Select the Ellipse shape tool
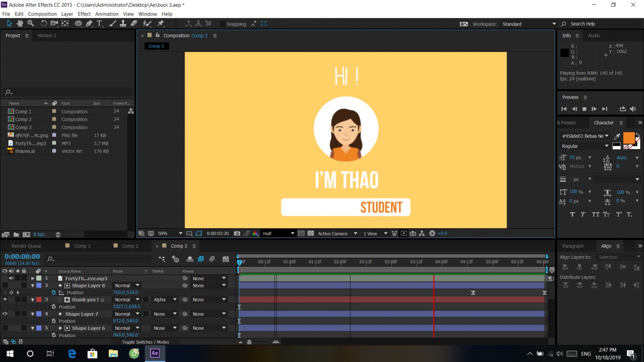Viewport: 644px width, 362px height. tap(78, 24)
